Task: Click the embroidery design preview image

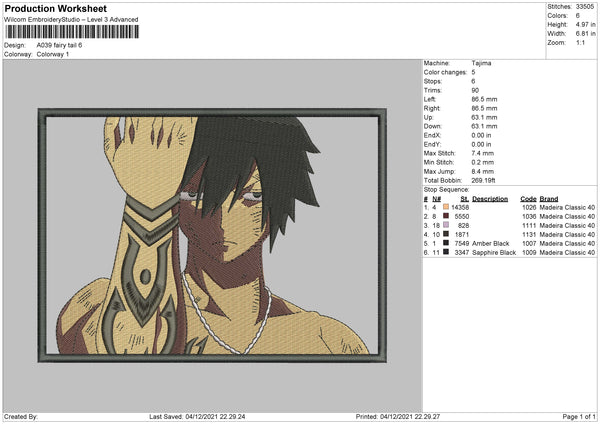Action: (212, 235)
